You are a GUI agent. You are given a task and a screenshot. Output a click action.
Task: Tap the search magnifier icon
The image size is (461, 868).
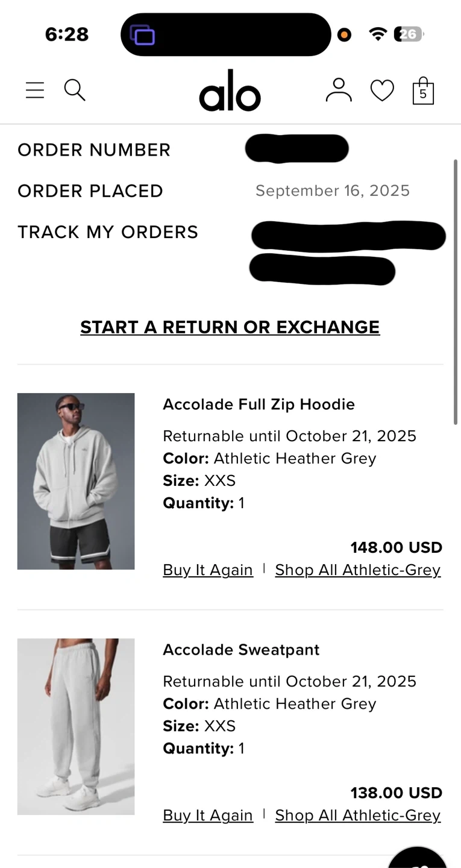pyautogui.click(x=75, y=90)
